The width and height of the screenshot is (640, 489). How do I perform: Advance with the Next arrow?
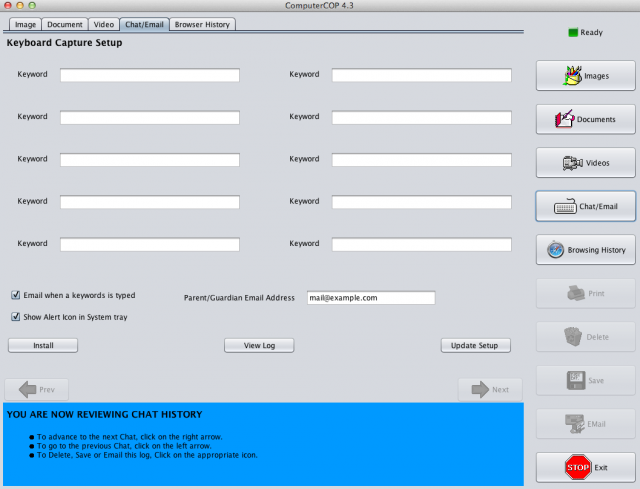click(x=490, y=389)
